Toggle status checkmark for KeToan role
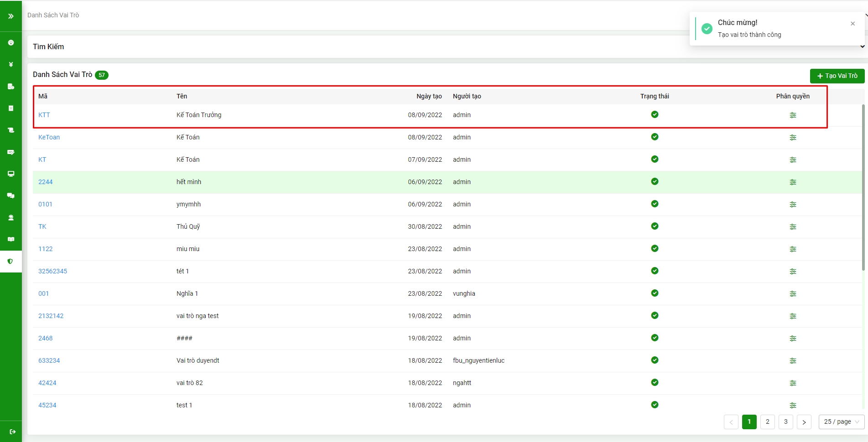 click(x=655, y=137)
